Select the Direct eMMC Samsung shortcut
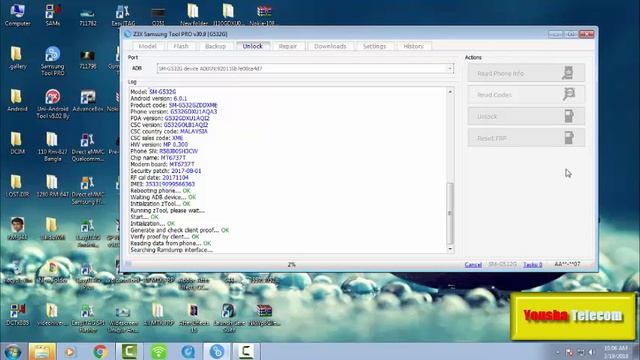640x360 pixels. [x=88, y=189]
